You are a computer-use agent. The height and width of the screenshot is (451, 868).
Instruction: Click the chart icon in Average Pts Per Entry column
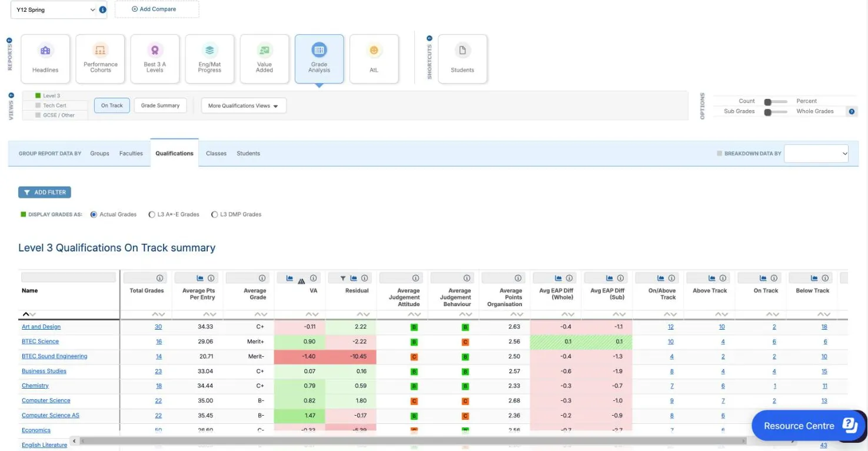(200, 278)
